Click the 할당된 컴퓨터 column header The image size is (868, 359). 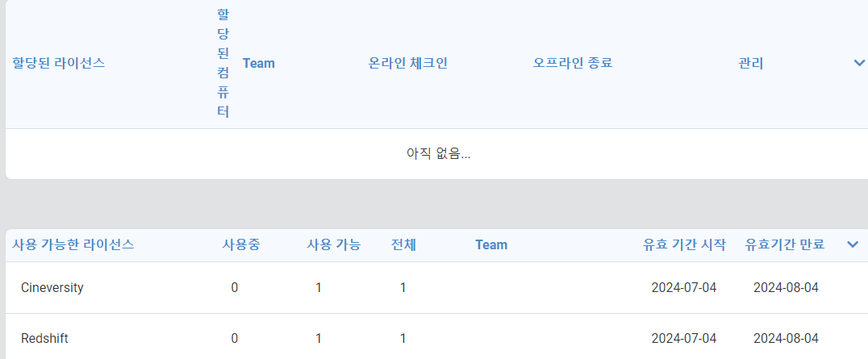pyautogui.click(x=223, y=63)
